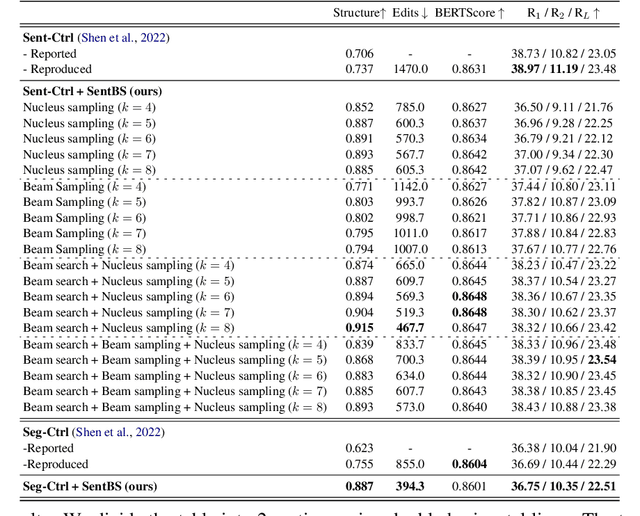Select the bold 467.7 Edits value

click(x=409, y=328)
